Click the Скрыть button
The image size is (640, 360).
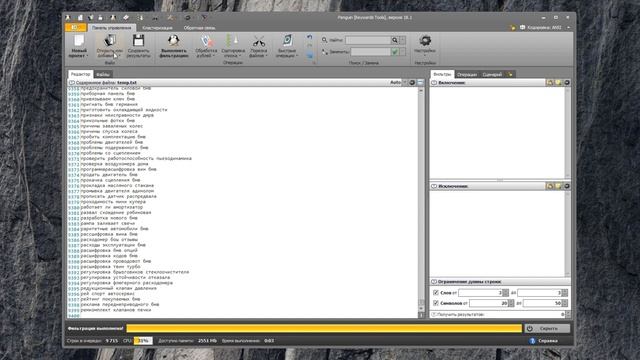click(x=547, y=328)
